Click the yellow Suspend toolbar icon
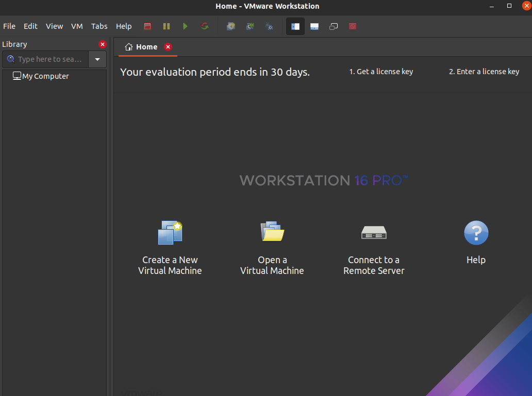 (166, 26)
